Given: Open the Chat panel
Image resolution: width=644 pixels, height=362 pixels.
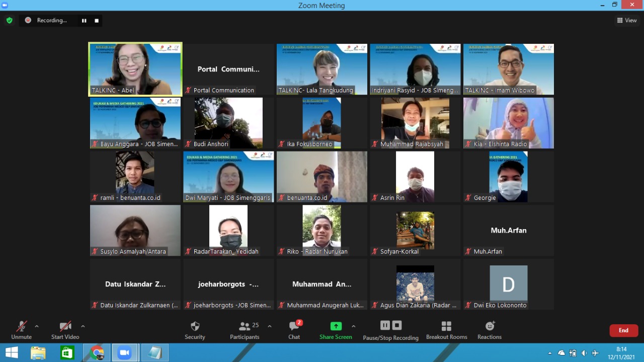Looking at the screenshot, I should click(294, 330).
